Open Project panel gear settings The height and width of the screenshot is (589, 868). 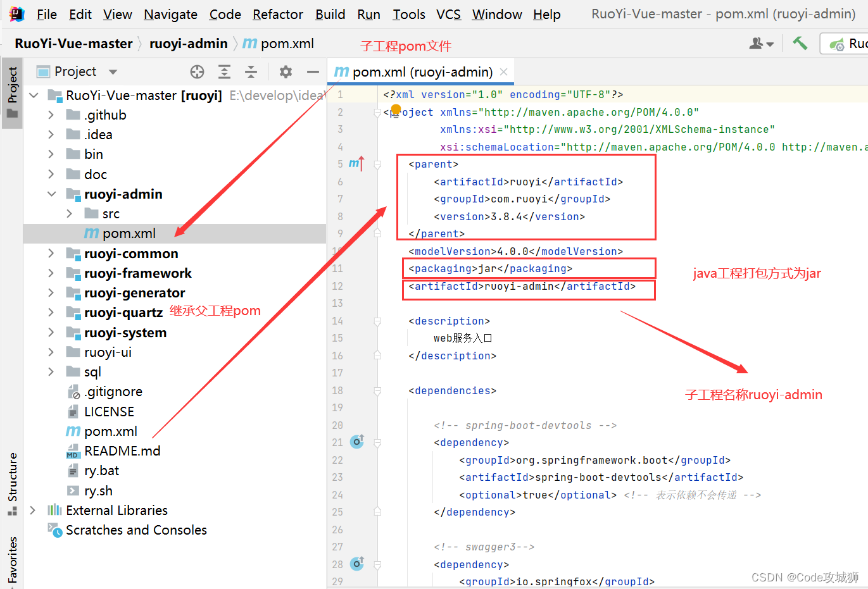286,72
